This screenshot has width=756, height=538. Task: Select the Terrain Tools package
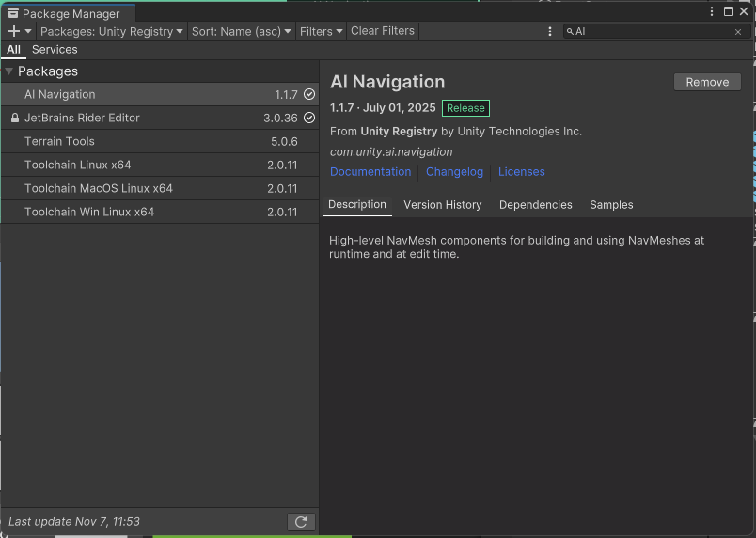pos(160,142)
